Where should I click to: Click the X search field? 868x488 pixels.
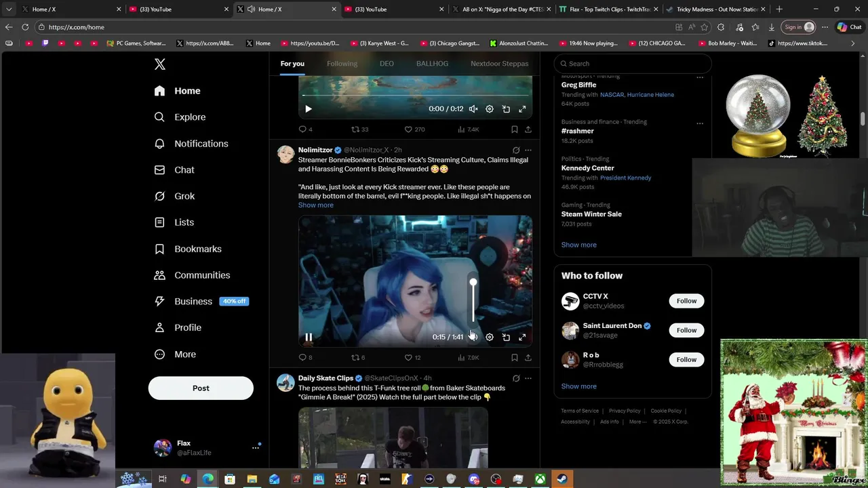click(633, 64)
